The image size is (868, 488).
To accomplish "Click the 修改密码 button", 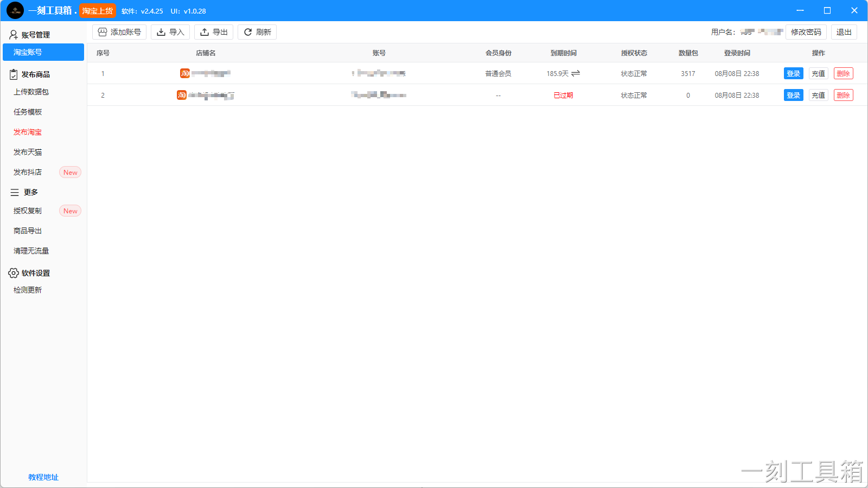I will tap(806, 32).
